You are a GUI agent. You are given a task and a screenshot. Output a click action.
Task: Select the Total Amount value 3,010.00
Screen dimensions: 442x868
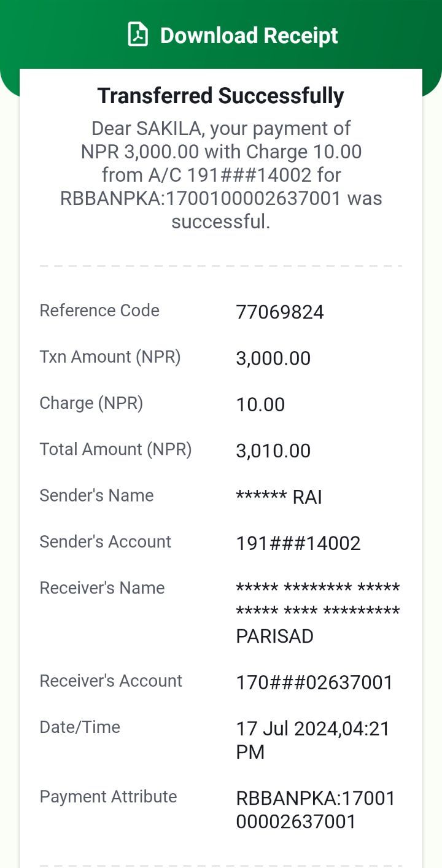click(x=273, y=451)
